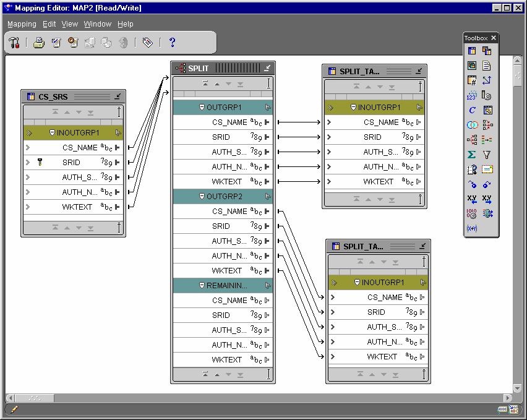527x420 pixels.
Task: Click the Generate gear-and-scroll toolbar icon
Action: click(73, 43)
